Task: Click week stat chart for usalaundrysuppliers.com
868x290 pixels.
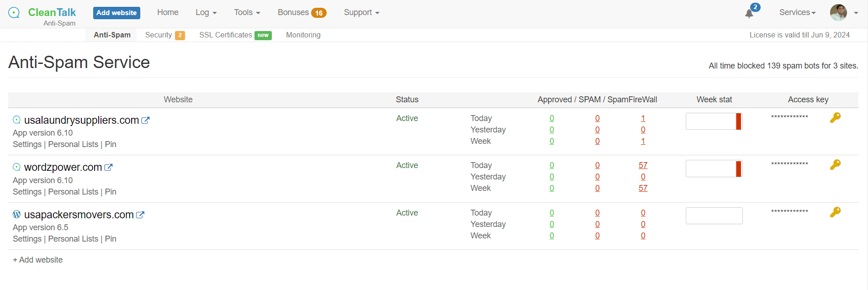Action: [x=714, y=121]
